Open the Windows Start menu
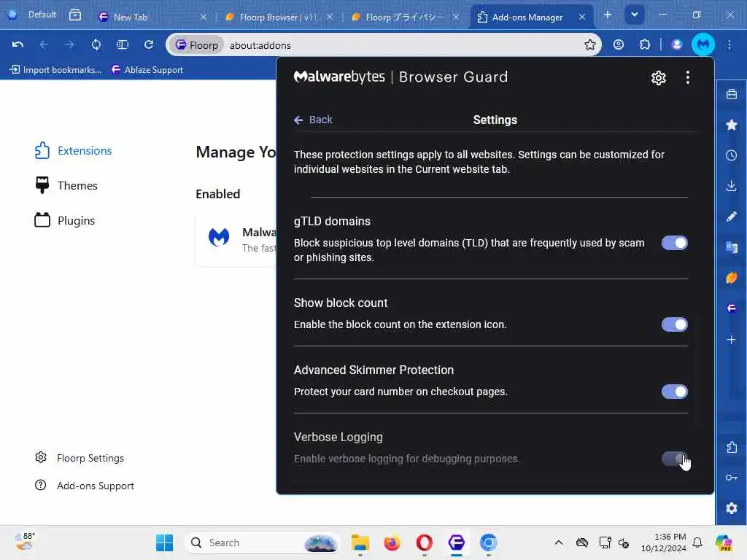 [x=164, y=542]
